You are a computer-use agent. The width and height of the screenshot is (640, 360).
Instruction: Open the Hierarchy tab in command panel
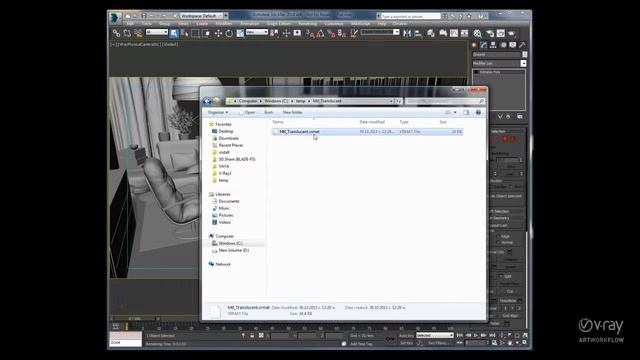pos(493,45)
